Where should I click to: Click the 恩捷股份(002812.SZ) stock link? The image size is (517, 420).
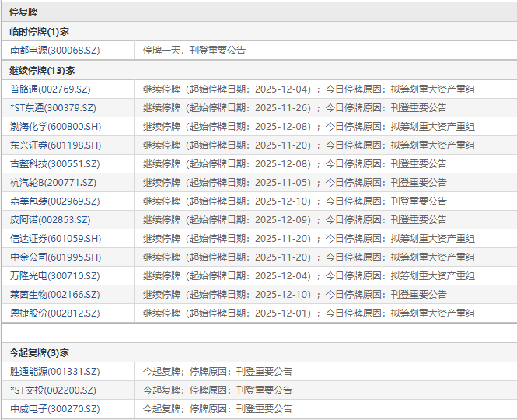(x=55, y=313)
